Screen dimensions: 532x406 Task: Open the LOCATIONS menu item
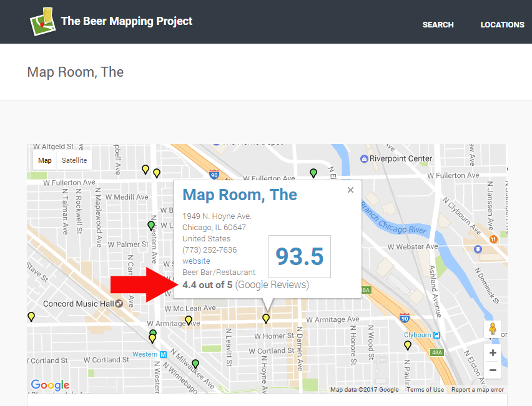[502, 25]
